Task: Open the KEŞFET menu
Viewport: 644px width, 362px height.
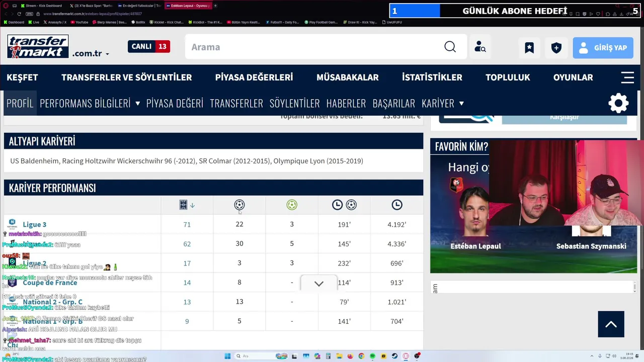Action: point(22,77)
